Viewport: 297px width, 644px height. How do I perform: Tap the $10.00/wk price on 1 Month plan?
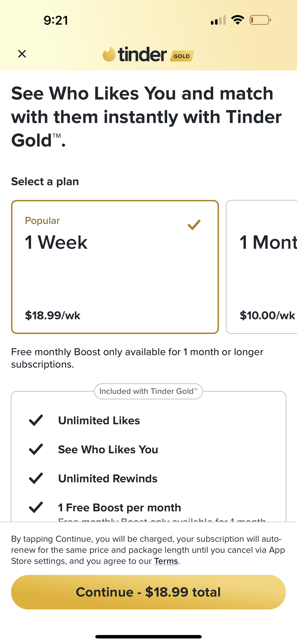pos(267,315)
